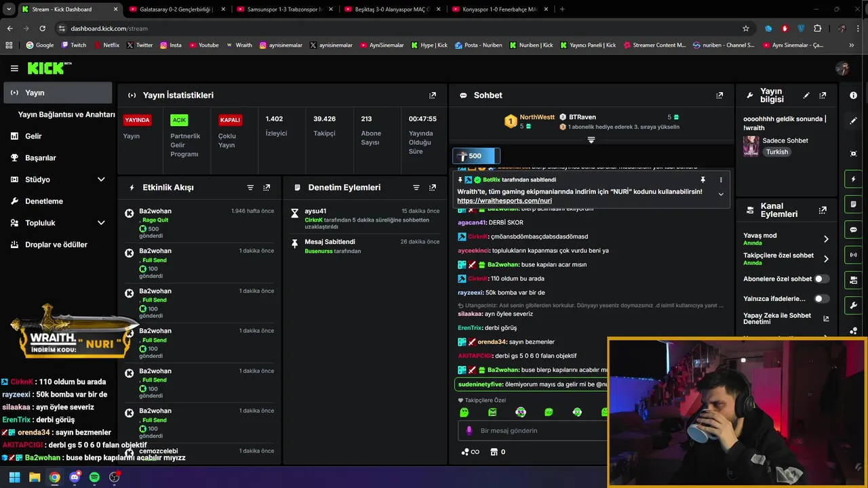868x488 pixels.
Task: Toggle Abonelere özel sohbet switch
Action: point(821,279)
